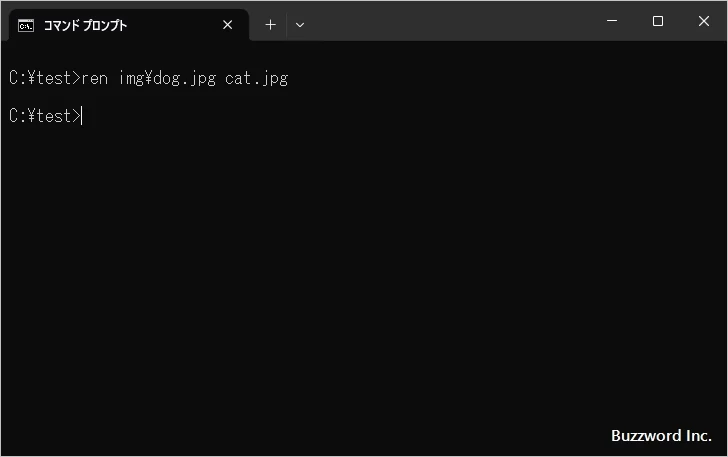Maximize the terminal window
The image size is (728, 457).
(x=657, y=21)
